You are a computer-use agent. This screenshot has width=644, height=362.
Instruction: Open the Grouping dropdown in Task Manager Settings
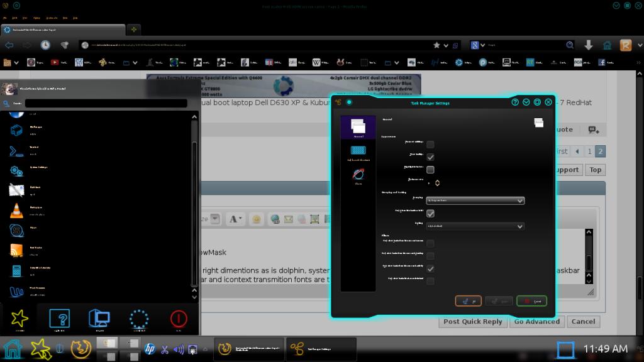475,200
